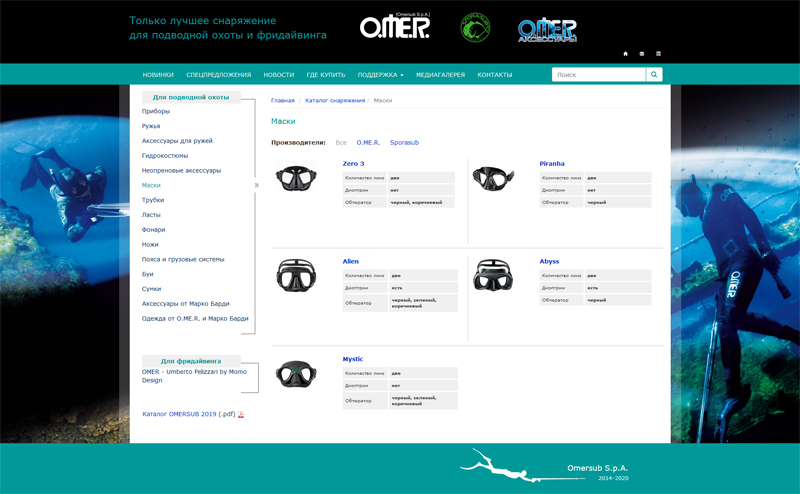Click the Alien mask thumbnail
The width and height of the screenshot is (800, 494).
point(296,275)
